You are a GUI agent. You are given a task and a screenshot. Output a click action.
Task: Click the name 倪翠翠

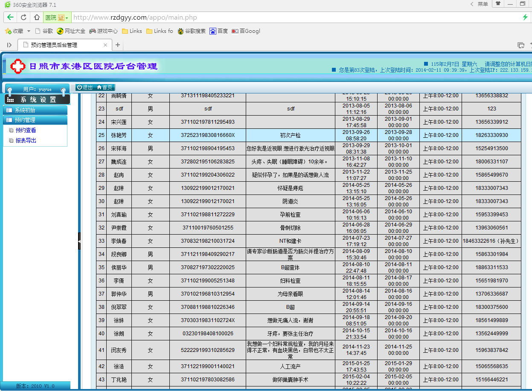119,307
